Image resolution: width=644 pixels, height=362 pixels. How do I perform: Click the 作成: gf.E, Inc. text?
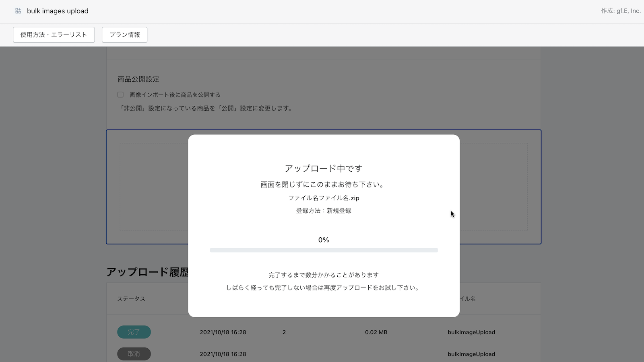tap(621, 11)
